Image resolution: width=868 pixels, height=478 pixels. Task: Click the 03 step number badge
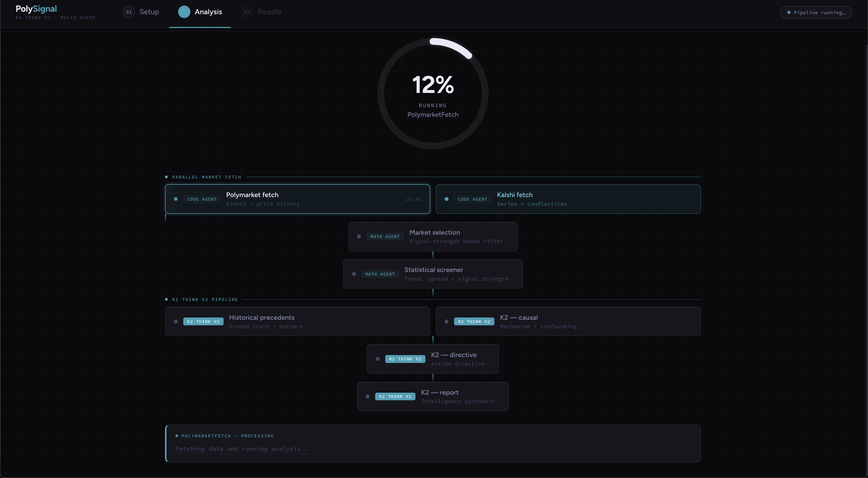coord(247,12)
